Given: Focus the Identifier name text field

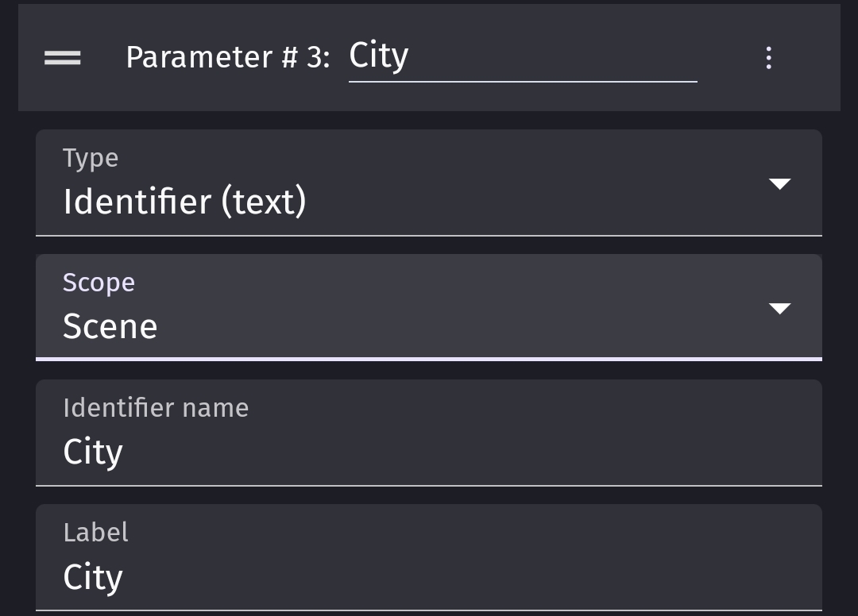Looking at the screenshot, I should pos(429,433).
